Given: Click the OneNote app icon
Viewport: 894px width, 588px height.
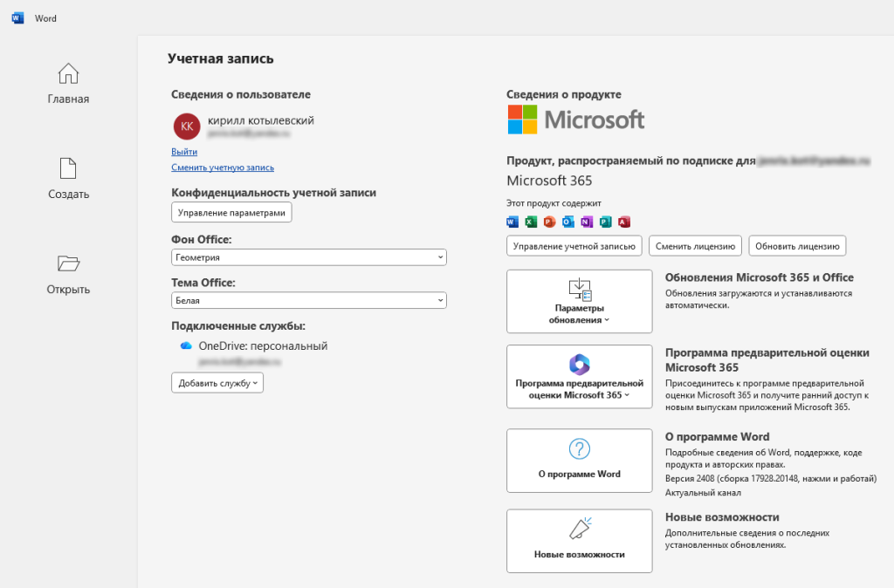Looking at the screenshot, I should click(587, 222).
